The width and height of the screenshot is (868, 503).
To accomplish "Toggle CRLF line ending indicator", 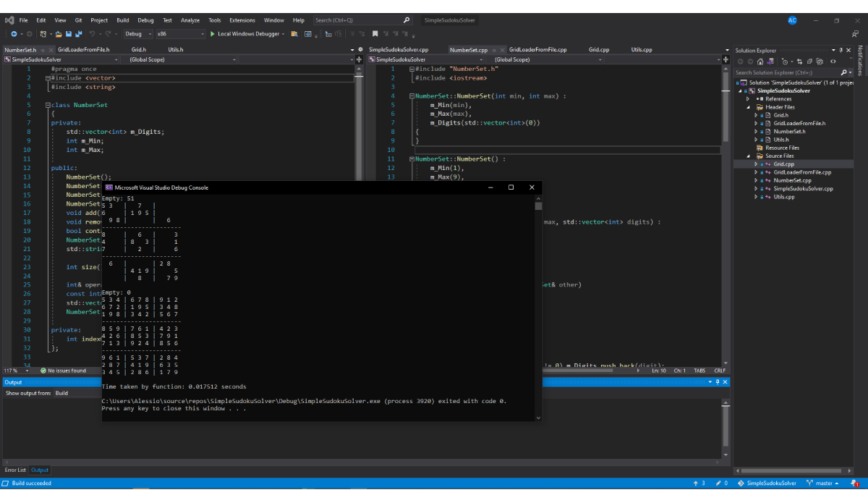I will 720,371.
